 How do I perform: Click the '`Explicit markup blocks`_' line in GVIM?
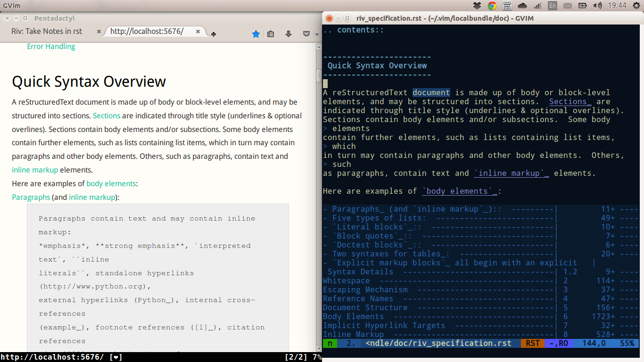pyautogui.click(x=481, y=263)
